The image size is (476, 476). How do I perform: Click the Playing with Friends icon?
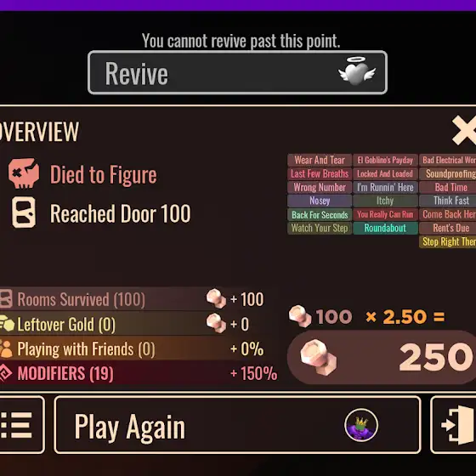click(6, 348)
